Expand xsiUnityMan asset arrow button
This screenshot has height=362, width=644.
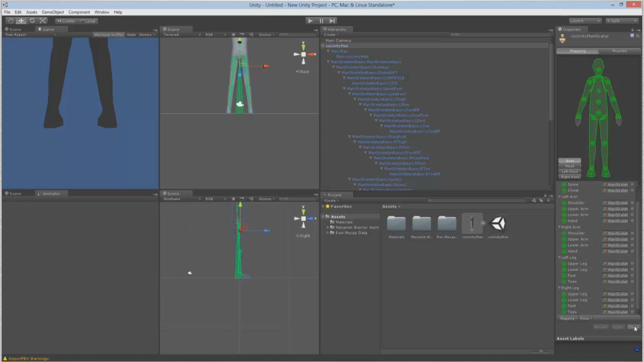483,223
